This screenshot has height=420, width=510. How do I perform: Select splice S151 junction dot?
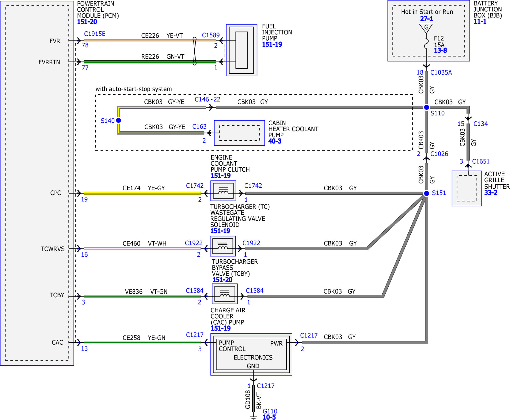(x=426, y=193)
